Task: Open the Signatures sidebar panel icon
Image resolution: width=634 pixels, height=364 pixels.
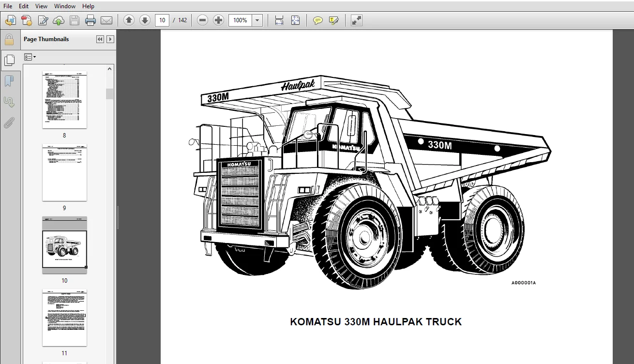Action: [x=9, y=102]
